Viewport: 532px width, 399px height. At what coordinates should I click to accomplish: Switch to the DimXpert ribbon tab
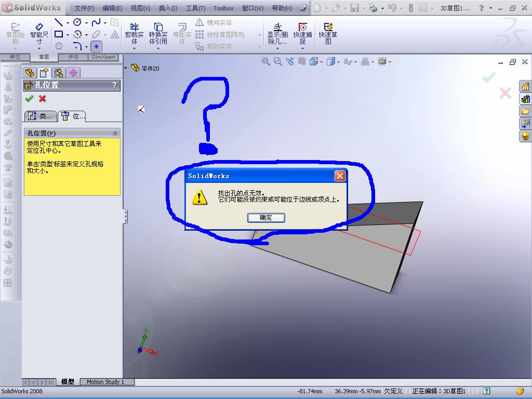[x=103, y=57]
